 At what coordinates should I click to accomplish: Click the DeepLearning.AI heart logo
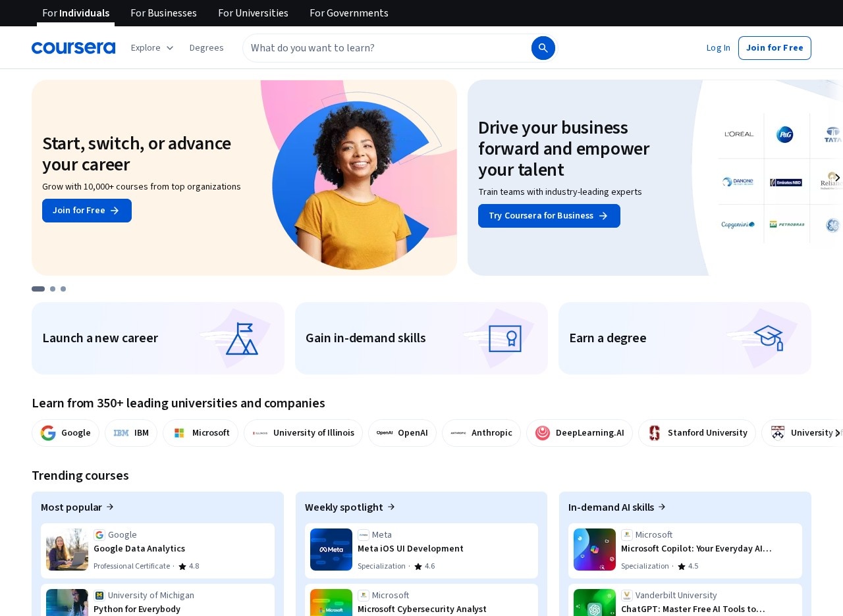click(x=542, y=433)
